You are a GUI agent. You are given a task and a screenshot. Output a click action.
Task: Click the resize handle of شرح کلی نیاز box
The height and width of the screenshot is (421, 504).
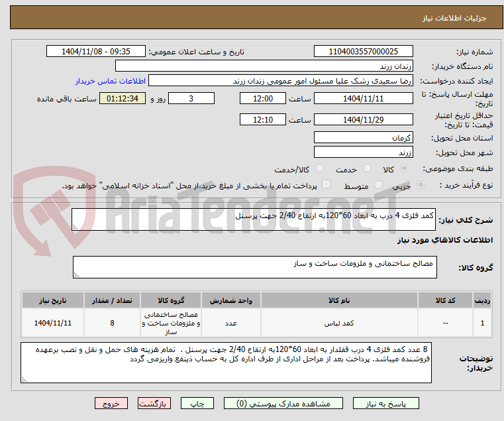point(75,227)
